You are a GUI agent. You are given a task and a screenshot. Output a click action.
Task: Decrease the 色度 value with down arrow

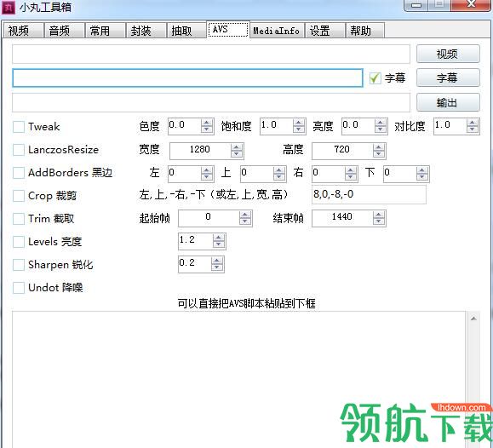[x=207, y=130]
